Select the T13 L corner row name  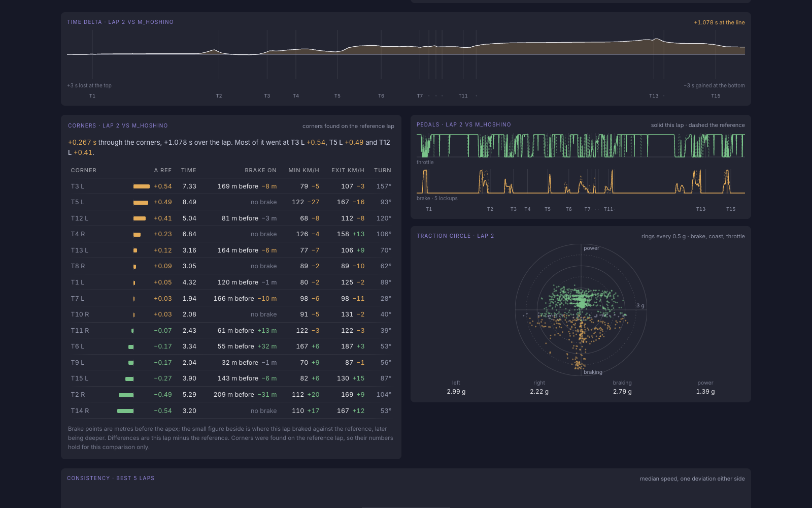80,250
